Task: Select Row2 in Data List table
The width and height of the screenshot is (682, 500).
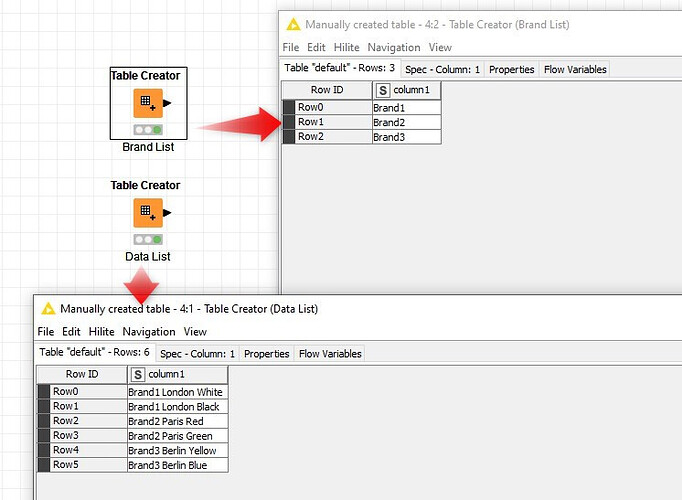Action: (82, 421)
